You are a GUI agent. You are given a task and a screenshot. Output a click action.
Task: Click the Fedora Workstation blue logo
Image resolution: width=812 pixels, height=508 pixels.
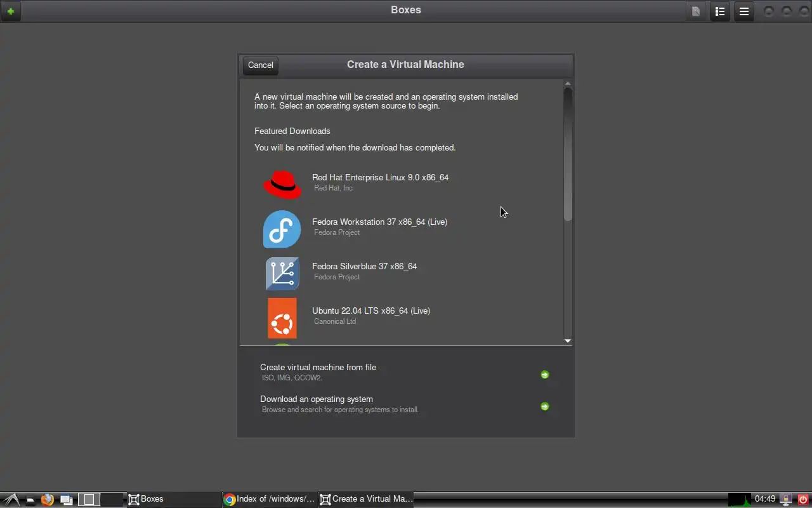282,229
